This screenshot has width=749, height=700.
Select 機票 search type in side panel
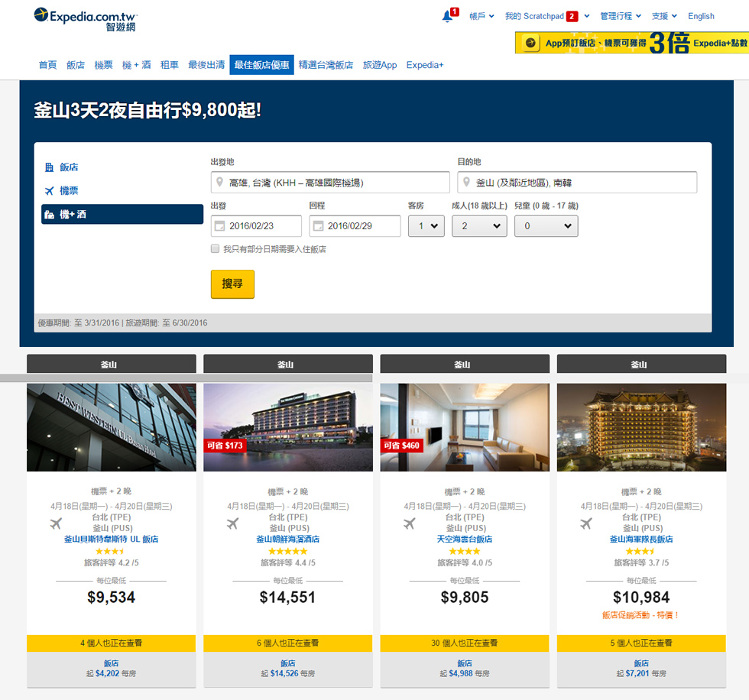click(122, 191)
